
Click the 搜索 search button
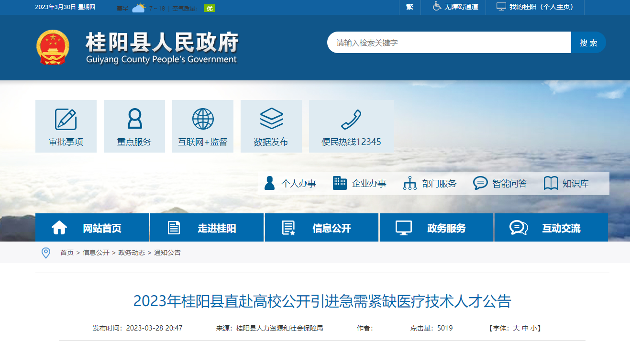click(588, 43)
